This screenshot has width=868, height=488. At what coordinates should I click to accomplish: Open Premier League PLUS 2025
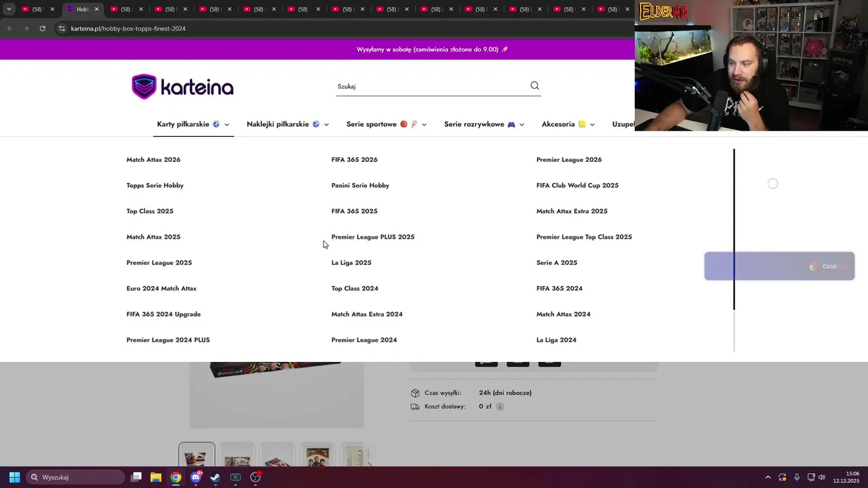(372, 237)
